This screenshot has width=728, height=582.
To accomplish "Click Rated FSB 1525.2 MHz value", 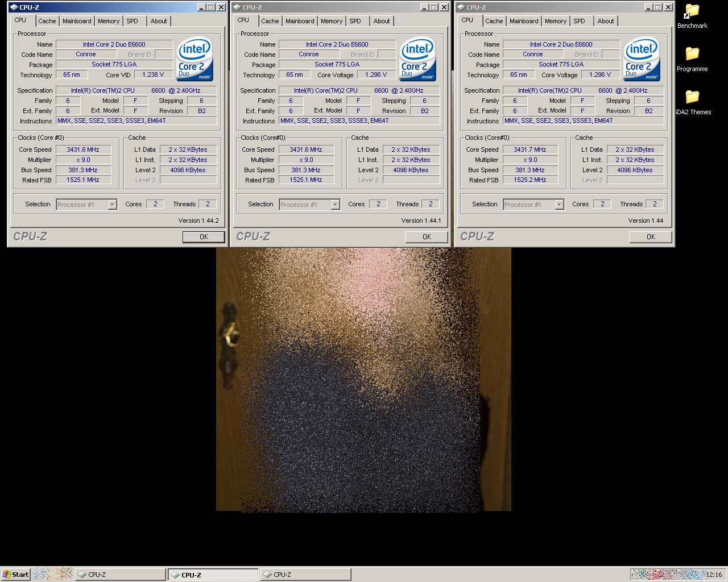I will 530,180.
